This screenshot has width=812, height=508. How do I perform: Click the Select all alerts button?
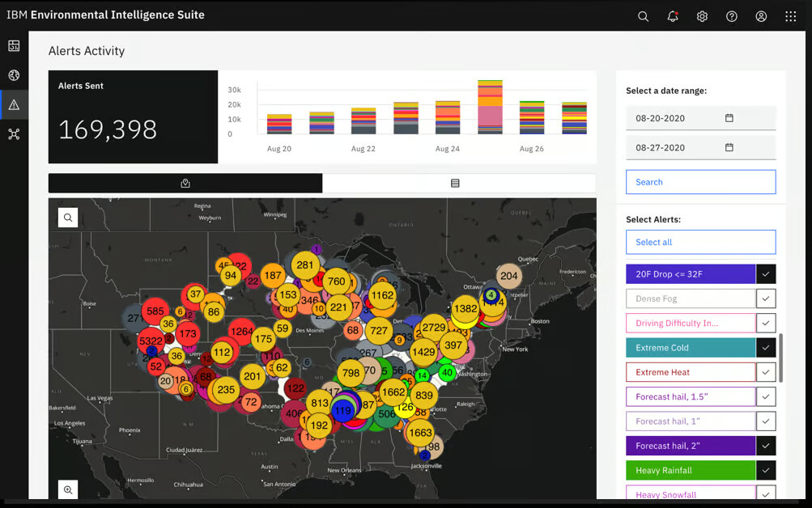click(x=700, y=242)
